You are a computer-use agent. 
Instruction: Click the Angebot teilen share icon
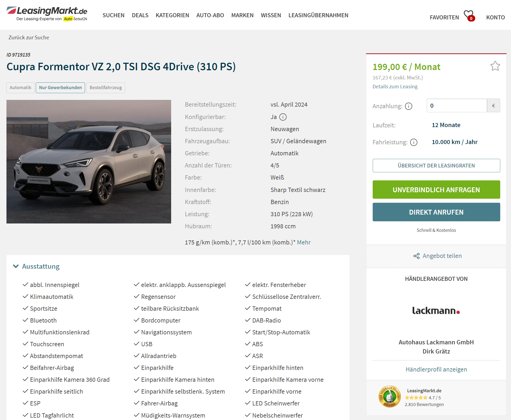click(416, 256)
